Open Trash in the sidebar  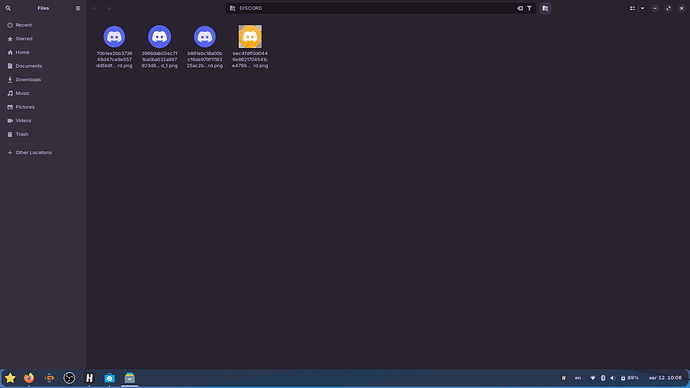[x=43, y=134]
